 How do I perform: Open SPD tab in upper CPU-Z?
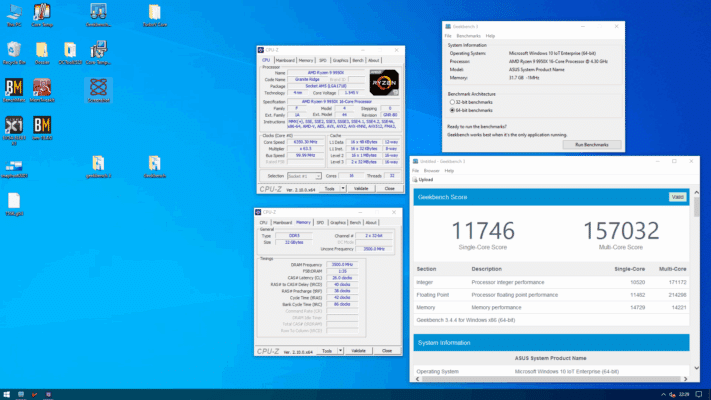[322, 60]
